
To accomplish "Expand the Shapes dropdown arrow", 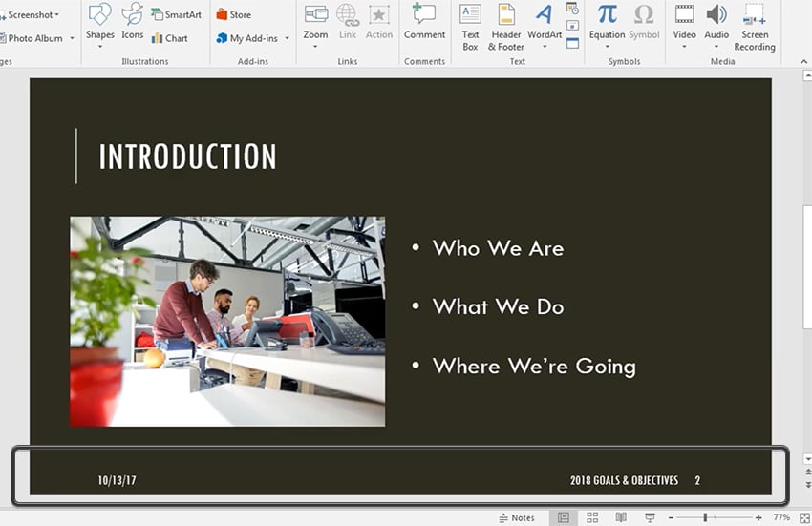I will [x=100, y=47].
